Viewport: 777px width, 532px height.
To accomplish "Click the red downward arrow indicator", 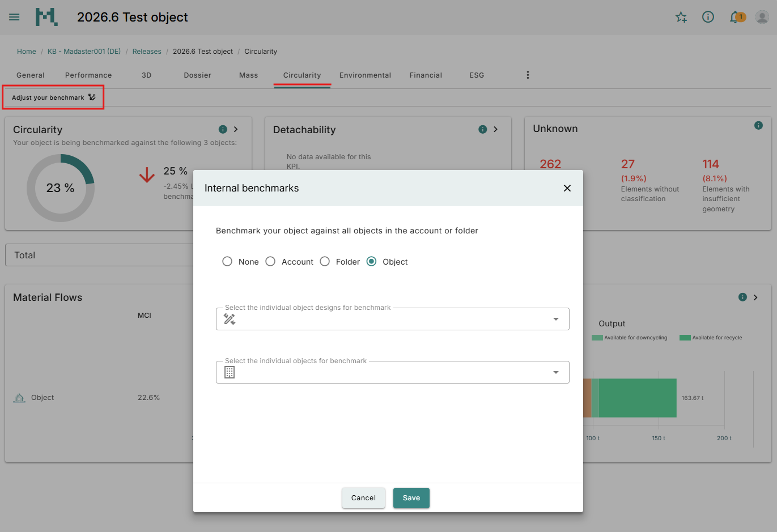I will point(147,175).
